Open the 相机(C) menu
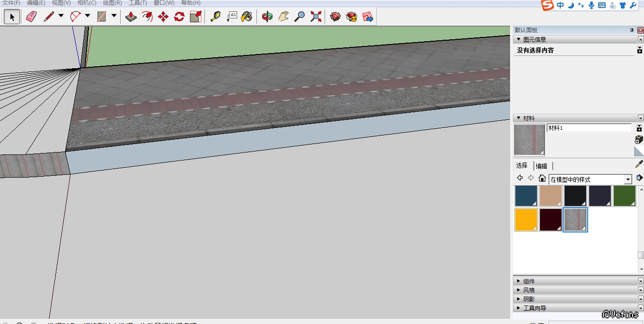The height and width of the screenshot is (324, 644). coord(87,3)
